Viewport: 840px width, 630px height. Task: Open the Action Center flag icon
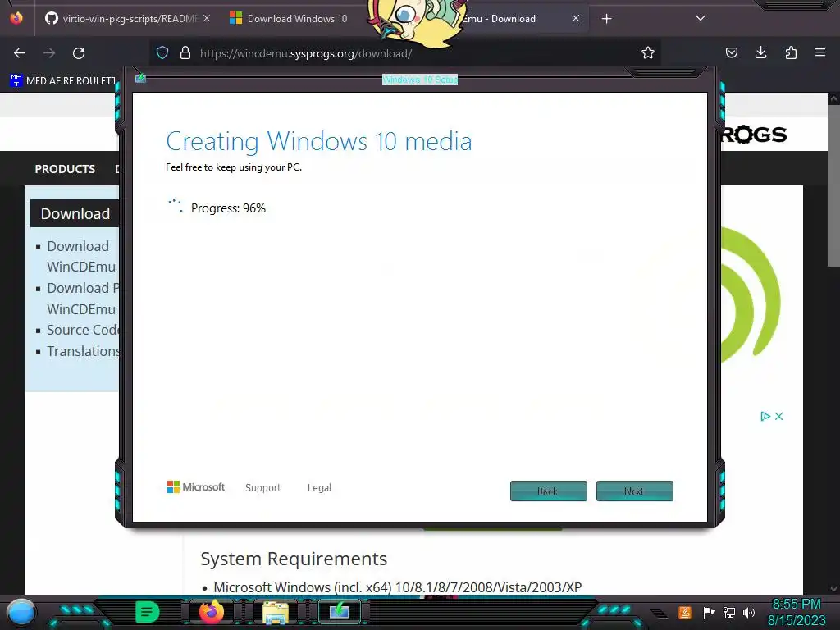coord(709,612)
